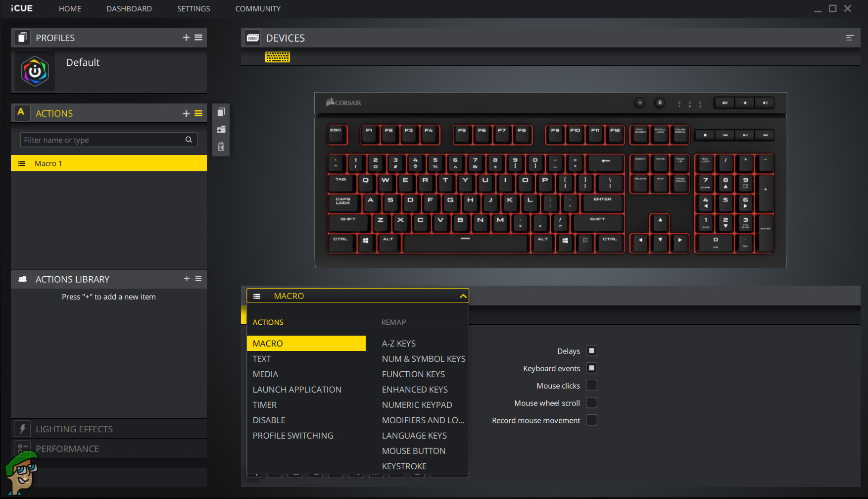Viewport: 868px width, 499px height.
Task: Click the Backspace key on keyboard image
Action: tap(606, 163)
